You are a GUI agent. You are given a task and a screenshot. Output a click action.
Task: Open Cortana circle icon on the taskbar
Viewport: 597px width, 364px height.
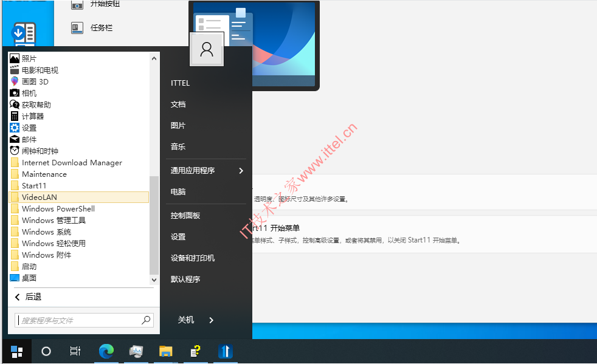click(46, 351)
